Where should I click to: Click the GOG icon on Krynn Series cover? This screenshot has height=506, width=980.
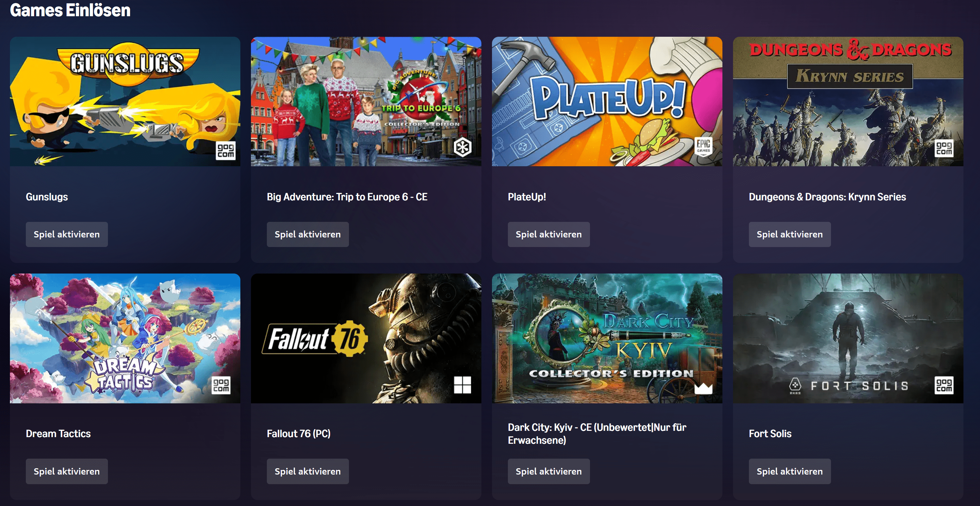pyautogui.click(x=944, y=148)
